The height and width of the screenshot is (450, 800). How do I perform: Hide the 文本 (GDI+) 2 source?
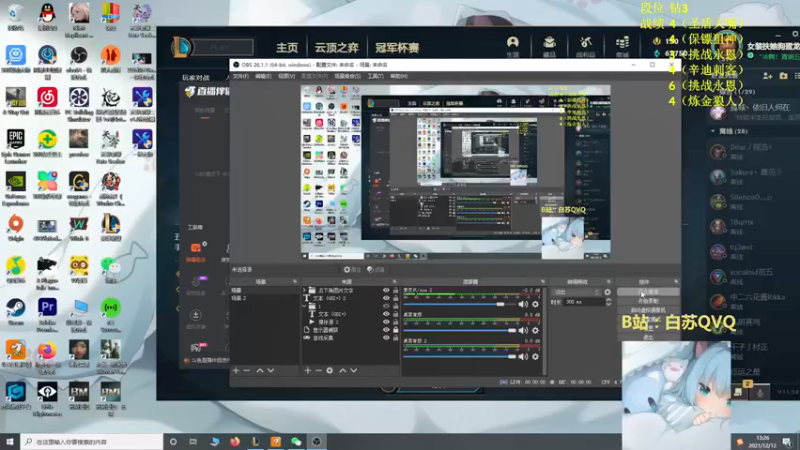pos(386,298)
